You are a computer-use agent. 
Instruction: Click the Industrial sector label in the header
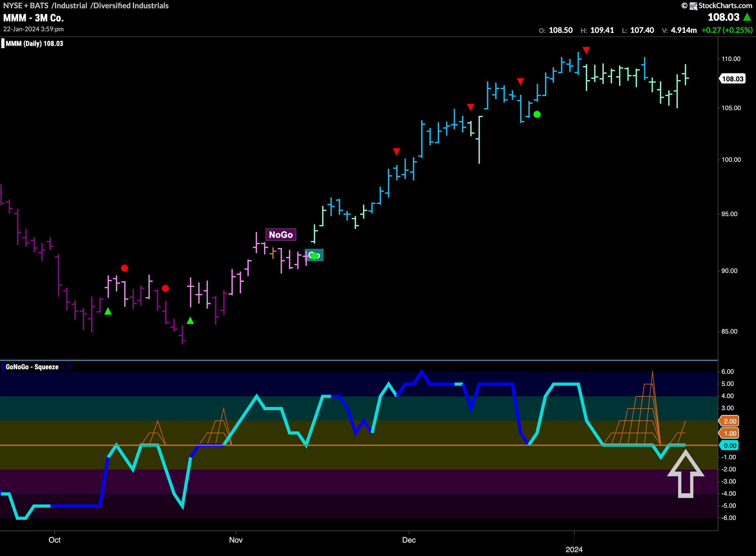(69, 6)
